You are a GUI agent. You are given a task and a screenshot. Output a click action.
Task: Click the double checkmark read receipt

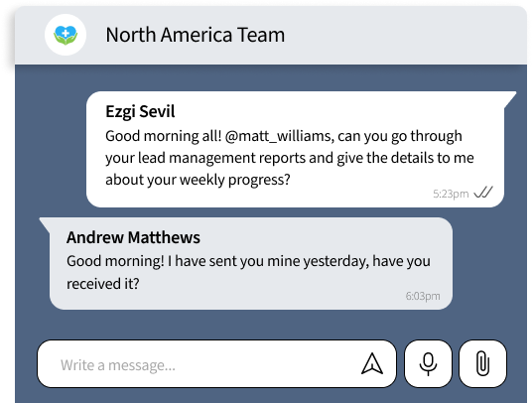483,193
